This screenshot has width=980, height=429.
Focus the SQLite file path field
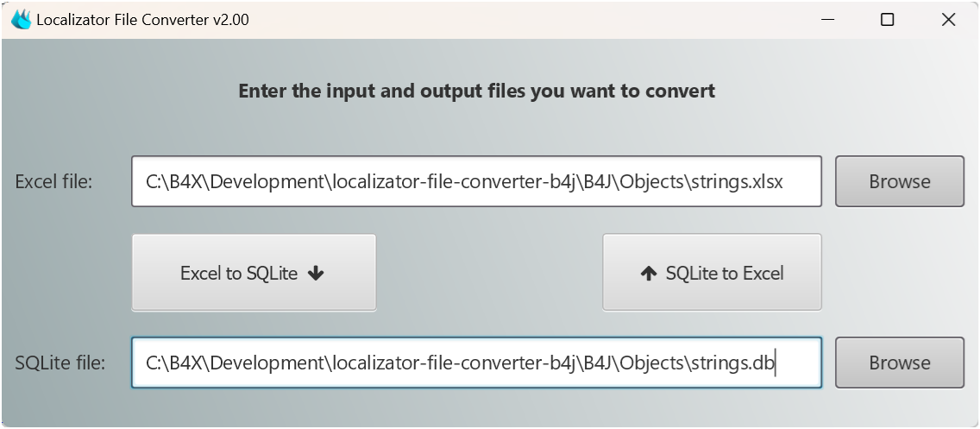pos(476,363)
